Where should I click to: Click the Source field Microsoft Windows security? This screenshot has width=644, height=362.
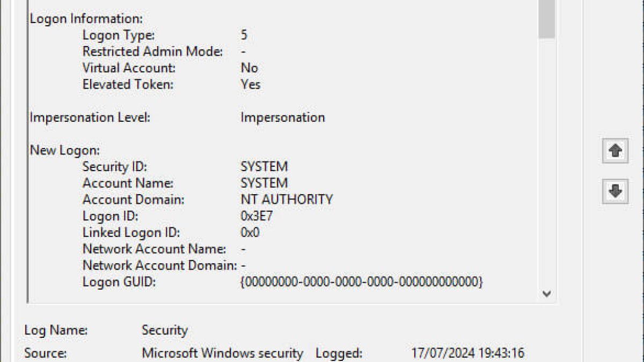[222, 353]
